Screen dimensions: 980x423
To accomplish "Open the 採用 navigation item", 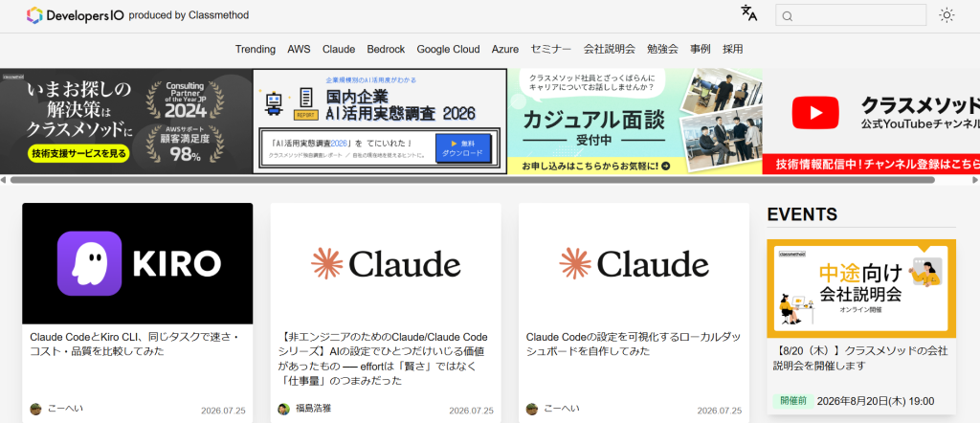I will (732, 50).
